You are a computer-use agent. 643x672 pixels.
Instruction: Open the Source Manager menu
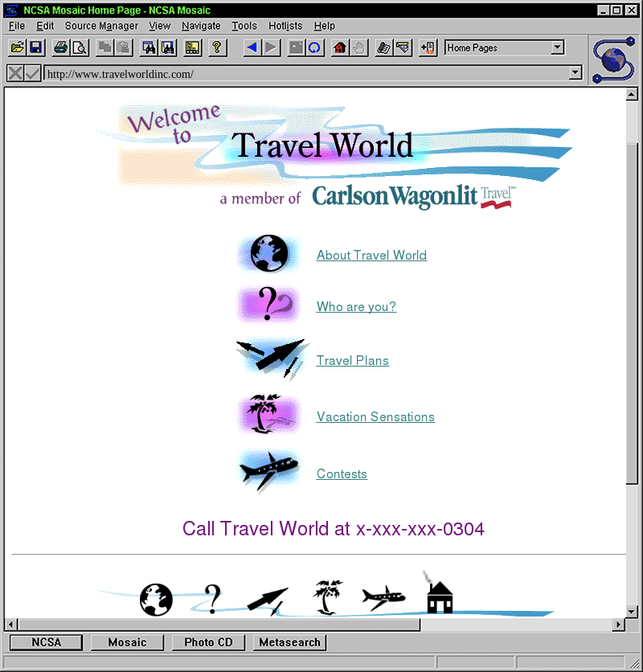pyautogui.click(x=101, y=26)
